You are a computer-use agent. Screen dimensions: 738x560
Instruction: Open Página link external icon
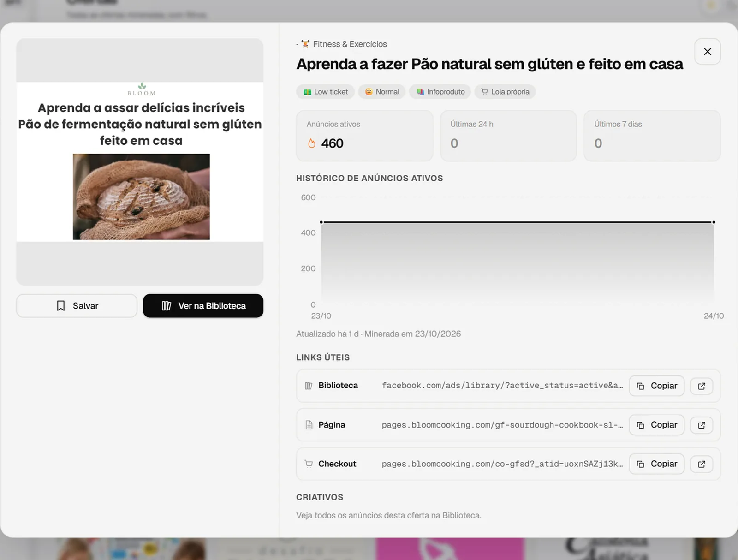(x=702, y=425)
